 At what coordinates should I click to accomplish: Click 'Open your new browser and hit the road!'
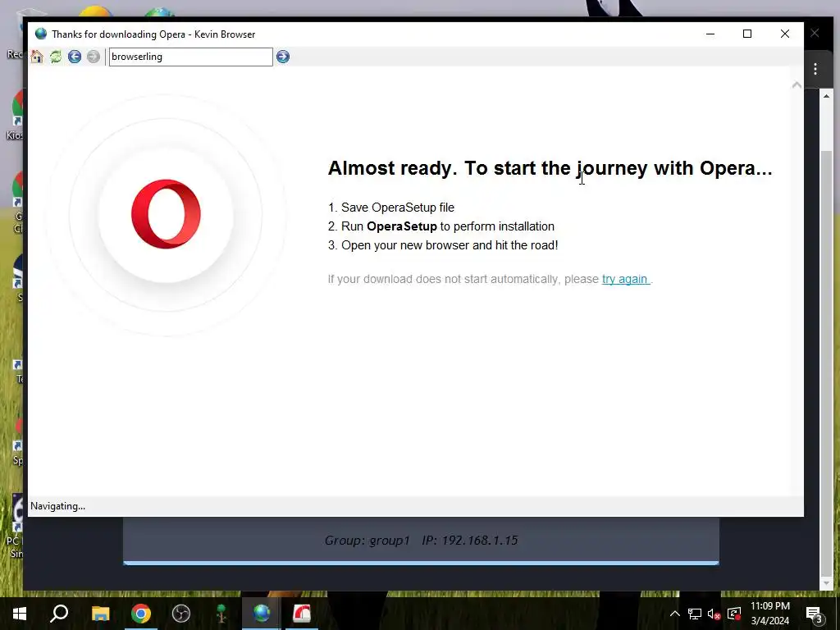point(450,245)
